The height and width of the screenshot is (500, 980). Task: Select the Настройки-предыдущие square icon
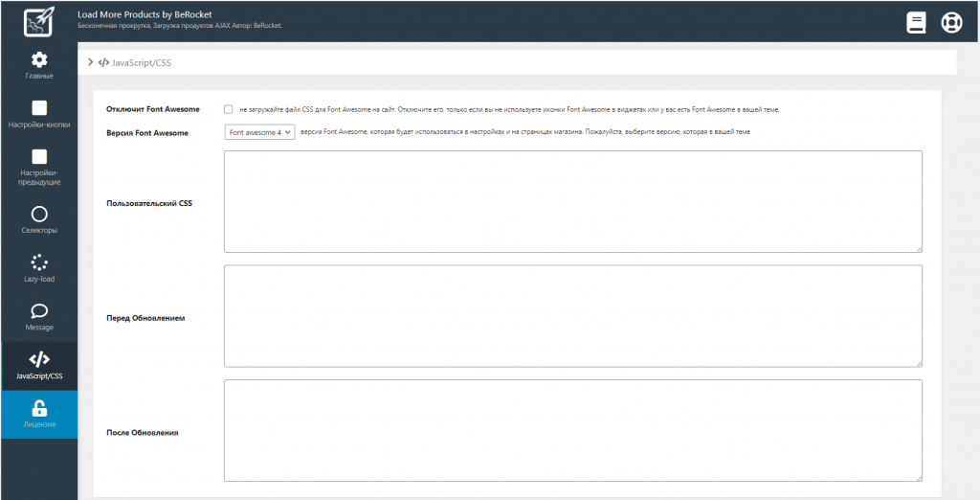39,156
